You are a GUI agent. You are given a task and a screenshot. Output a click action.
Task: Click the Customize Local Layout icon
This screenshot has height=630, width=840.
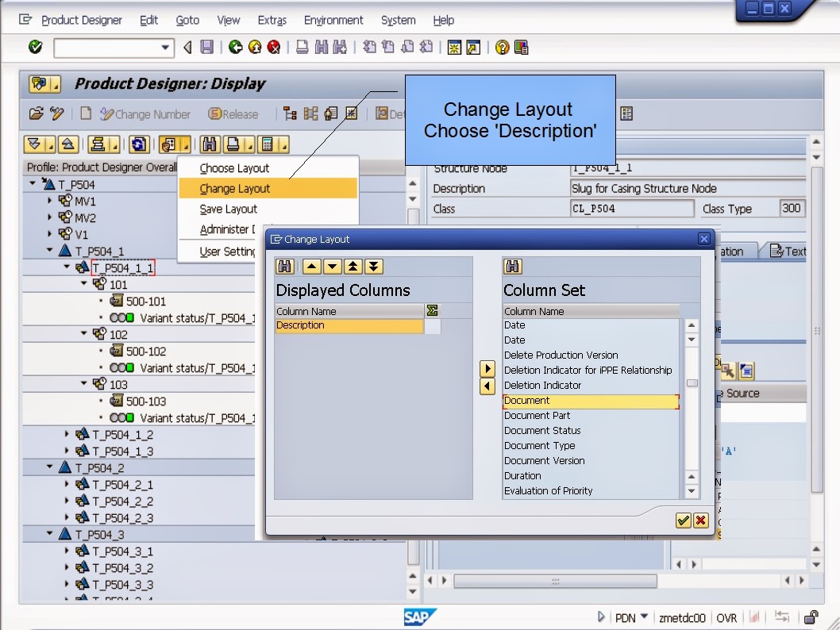(x=522, y=47)
